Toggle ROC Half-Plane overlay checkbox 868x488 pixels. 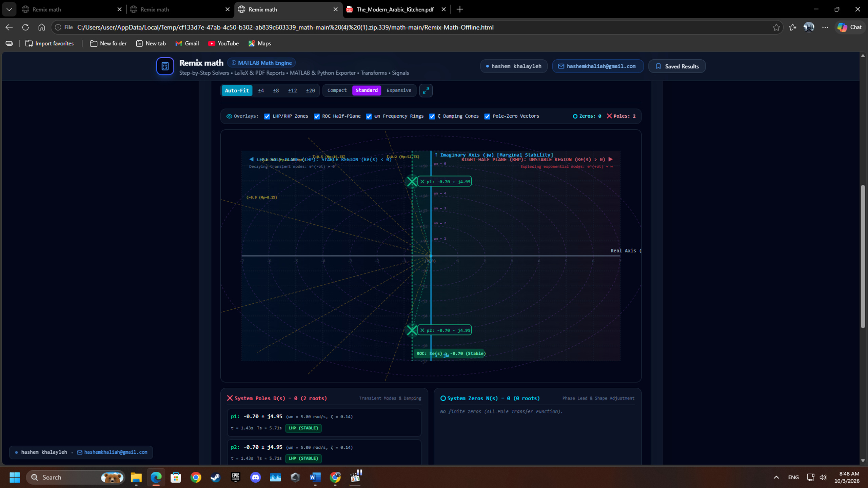click(x=317, y=116)
